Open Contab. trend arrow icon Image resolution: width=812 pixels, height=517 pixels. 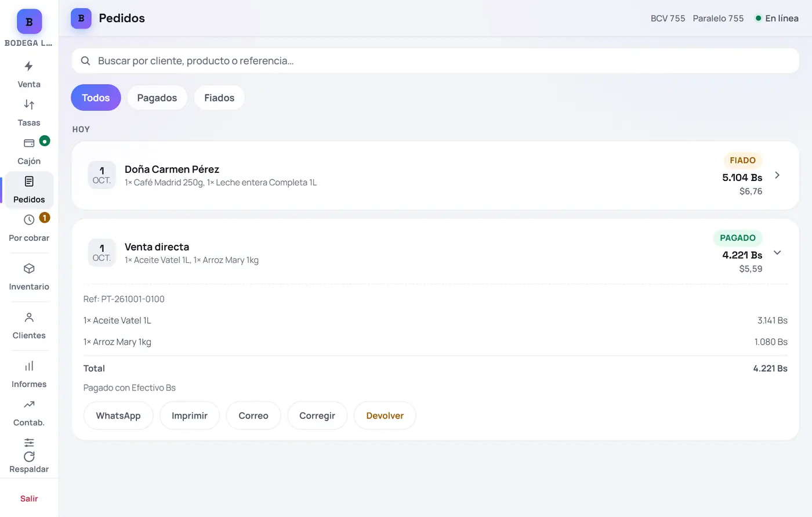point(29,404)
